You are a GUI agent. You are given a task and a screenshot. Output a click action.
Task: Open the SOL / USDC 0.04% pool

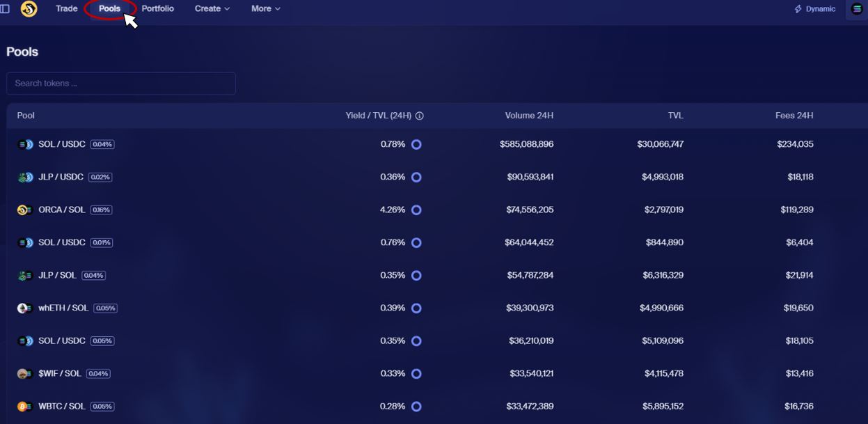62,144
